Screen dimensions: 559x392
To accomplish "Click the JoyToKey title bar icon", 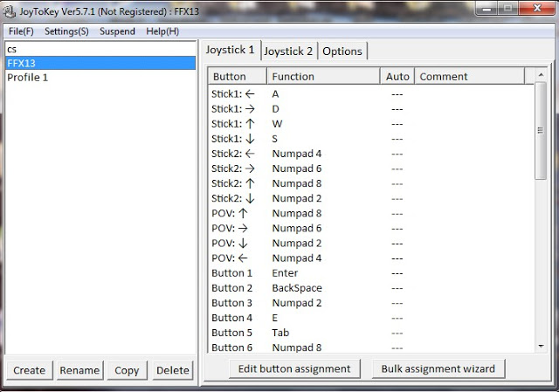I will tap(11, 10).
